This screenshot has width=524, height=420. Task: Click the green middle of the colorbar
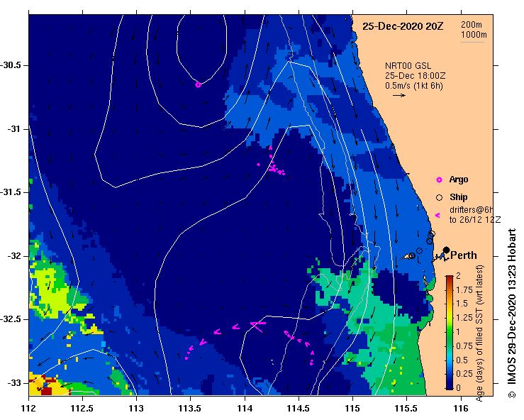pyautogui.click(x=450, y=333)
